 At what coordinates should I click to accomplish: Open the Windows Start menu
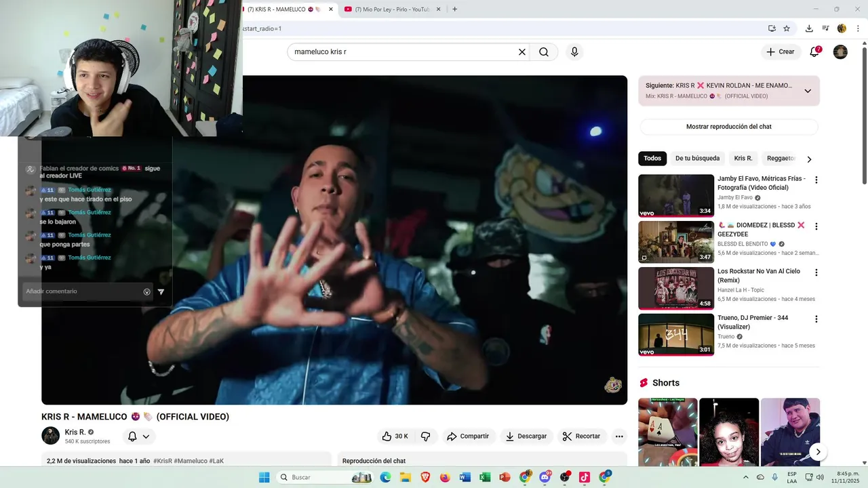point(264,477)
